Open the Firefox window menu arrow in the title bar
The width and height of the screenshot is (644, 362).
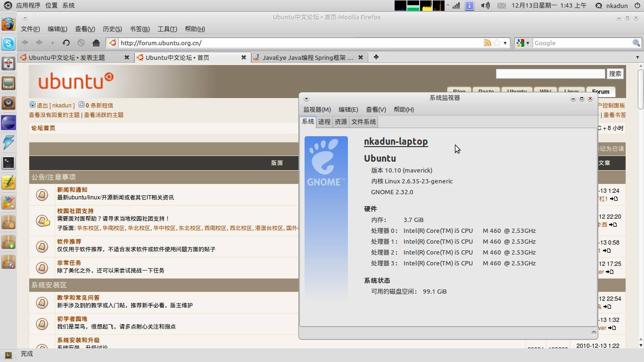coord(25,18)
